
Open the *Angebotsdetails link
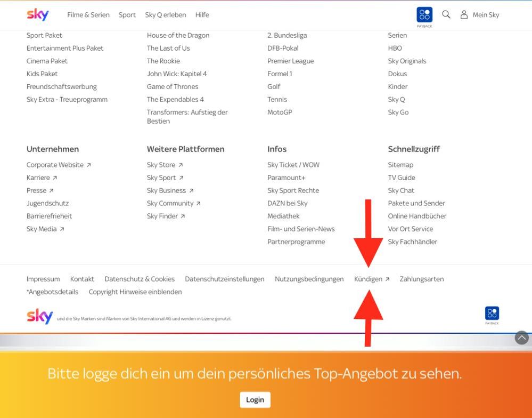click(x=52, y=292)
